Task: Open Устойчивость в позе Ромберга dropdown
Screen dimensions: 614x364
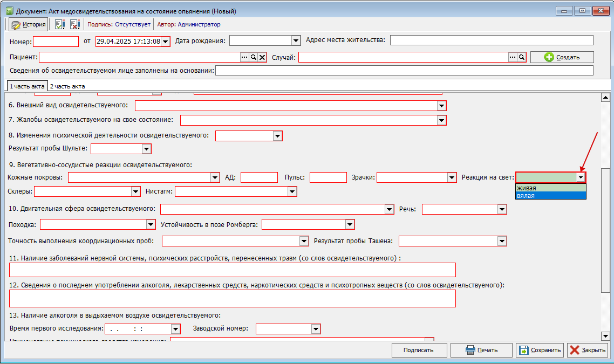Action: (x=350, y=225)
